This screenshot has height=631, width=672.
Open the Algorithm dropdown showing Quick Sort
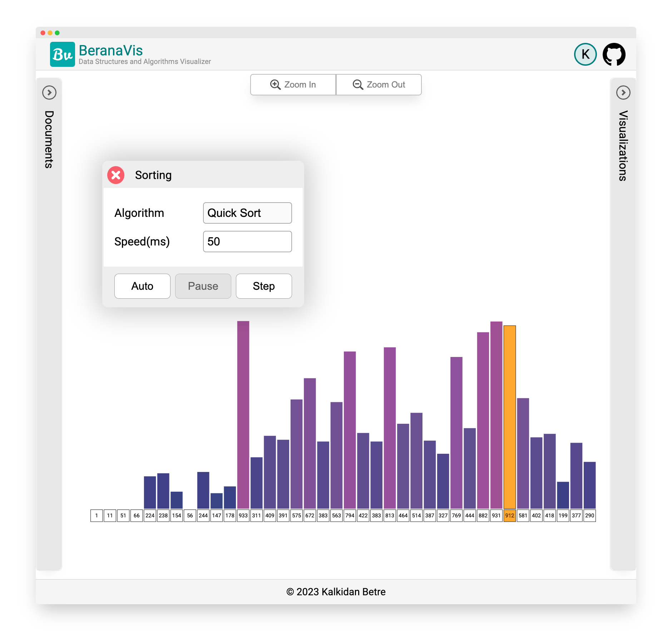click(x=247, y=213)
